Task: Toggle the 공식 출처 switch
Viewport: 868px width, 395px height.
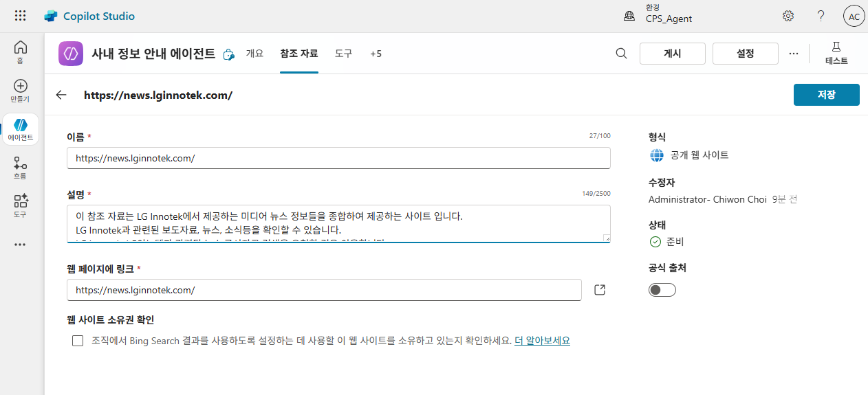Action: [662, 290]
